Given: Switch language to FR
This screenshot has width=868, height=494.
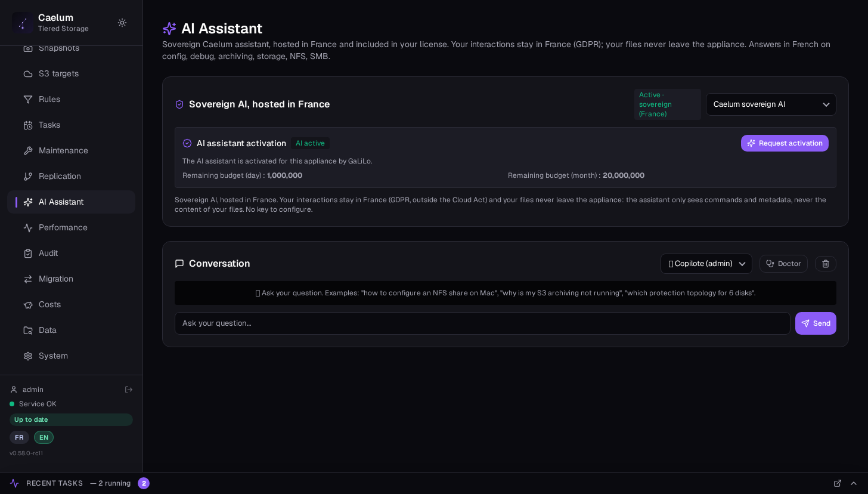Looking at the screenshot, I should pyautogui.click(x=19, y=437).
